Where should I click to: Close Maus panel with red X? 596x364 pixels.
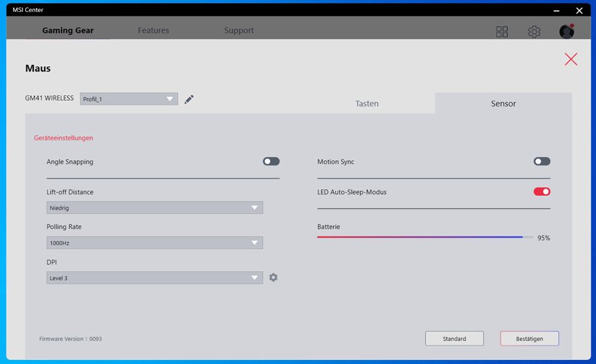point(571,60)
